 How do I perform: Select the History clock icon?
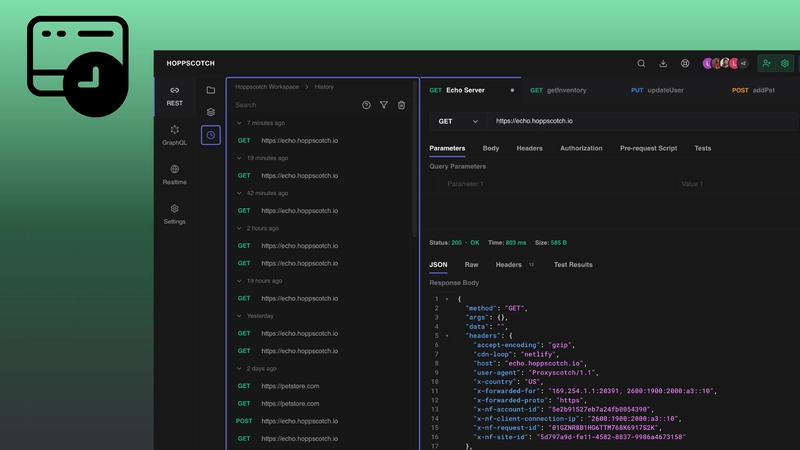pyautogui.click(x=211, y=135)
